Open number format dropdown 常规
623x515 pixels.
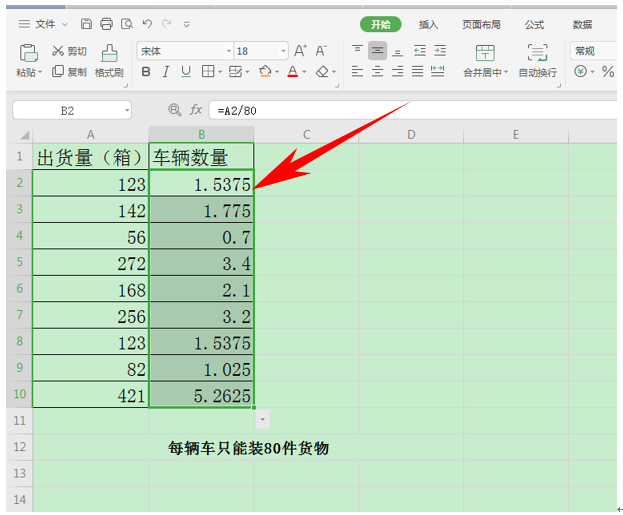pyautogui.click(x=594, y=51)
